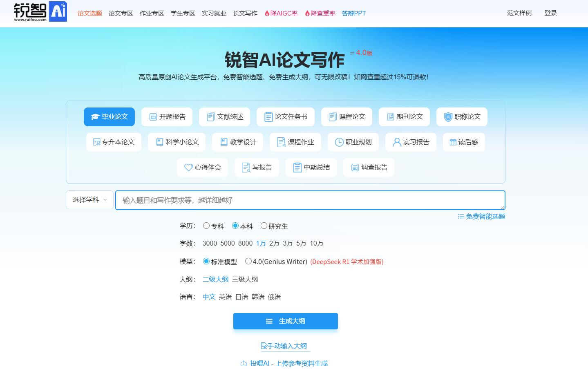Open the 长文写作 nav item
588x369 pixels.
pyautogui.click(x=245, y=13)
